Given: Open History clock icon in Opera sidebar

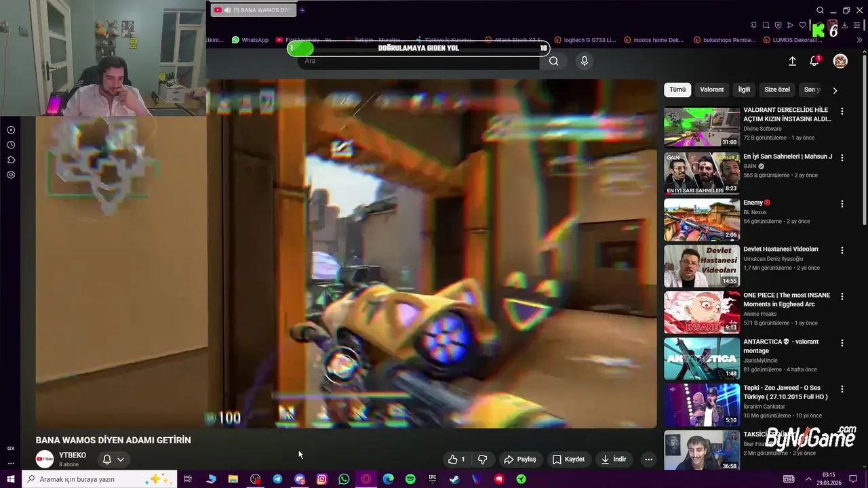Looking at the screenshot, I should point(11,145).
